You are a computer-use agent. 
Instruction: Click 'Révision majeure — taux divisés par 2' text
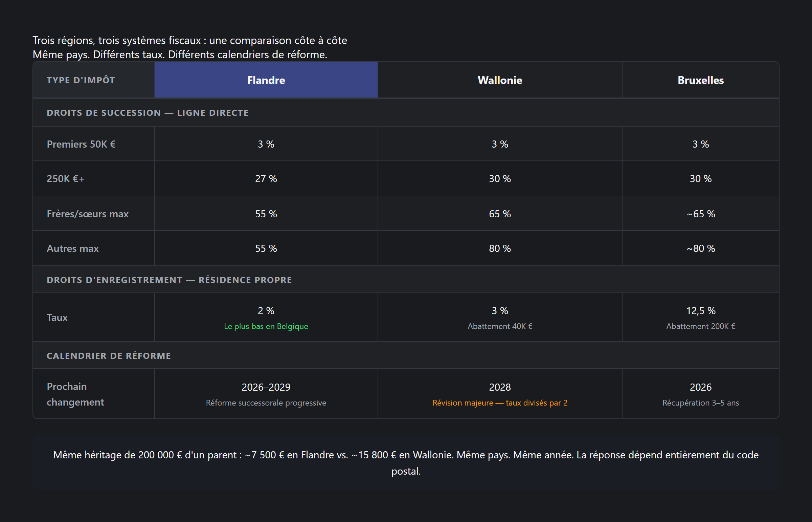(500, 403)
